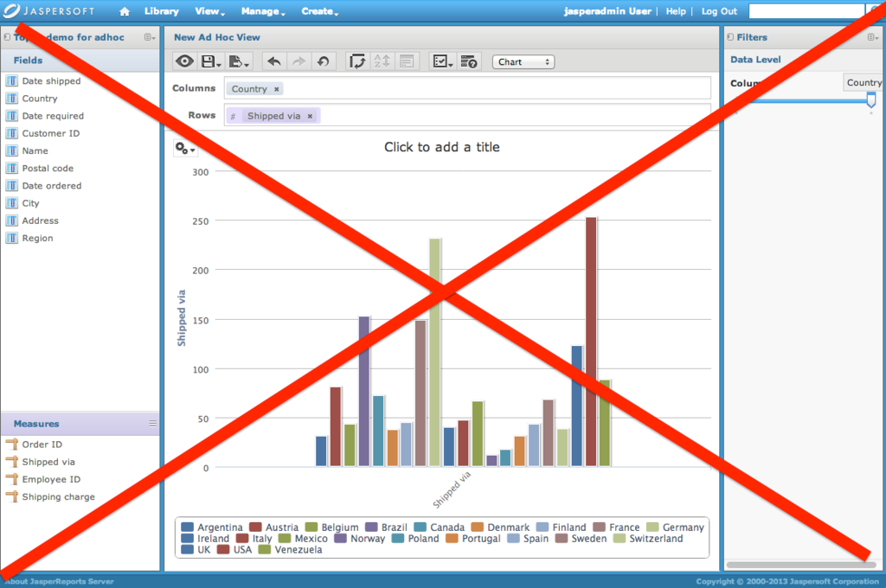This screenshot has height=588, width=886.
Task: Click the search input field
Action: [806, 11]
